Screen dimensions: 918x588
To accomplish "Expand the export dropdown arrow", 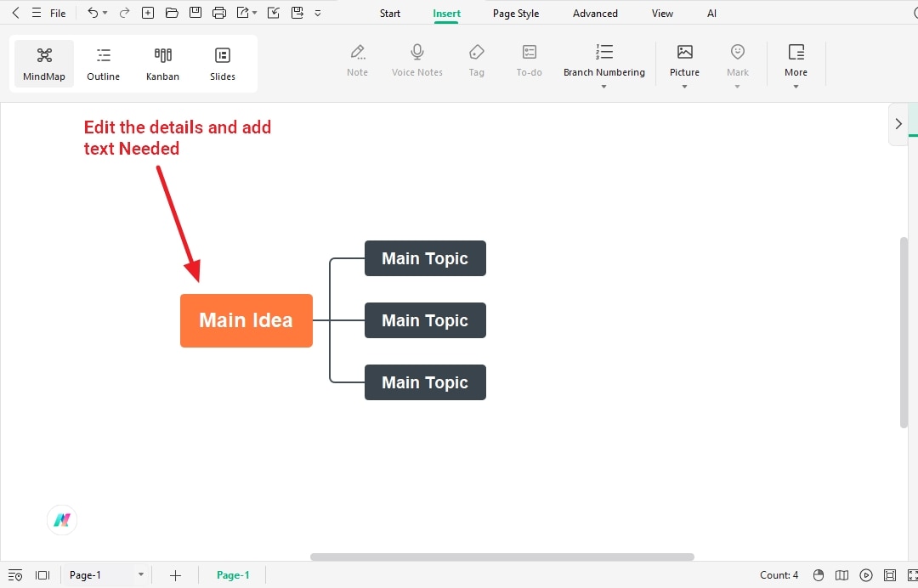I will [255, 13].
